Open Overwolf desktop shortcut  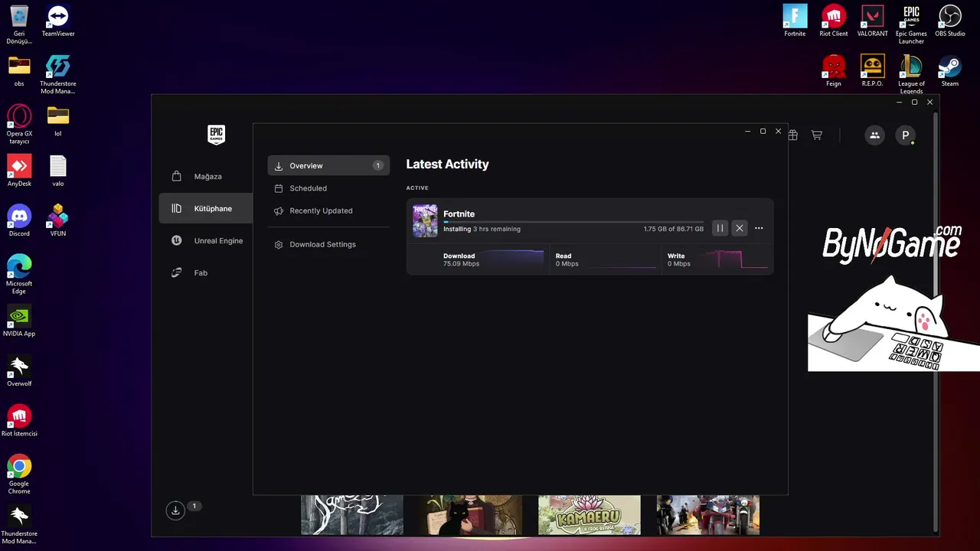point(19,371)
